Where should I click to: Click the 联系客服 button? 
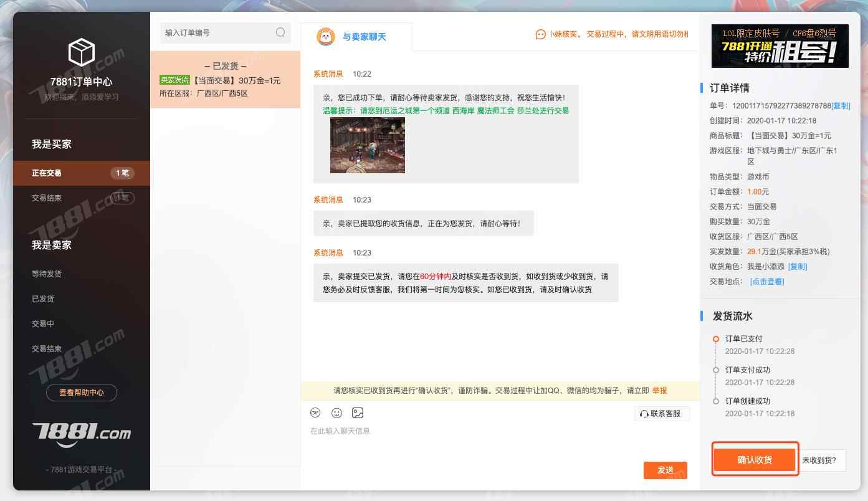click(x=662, y=414)
